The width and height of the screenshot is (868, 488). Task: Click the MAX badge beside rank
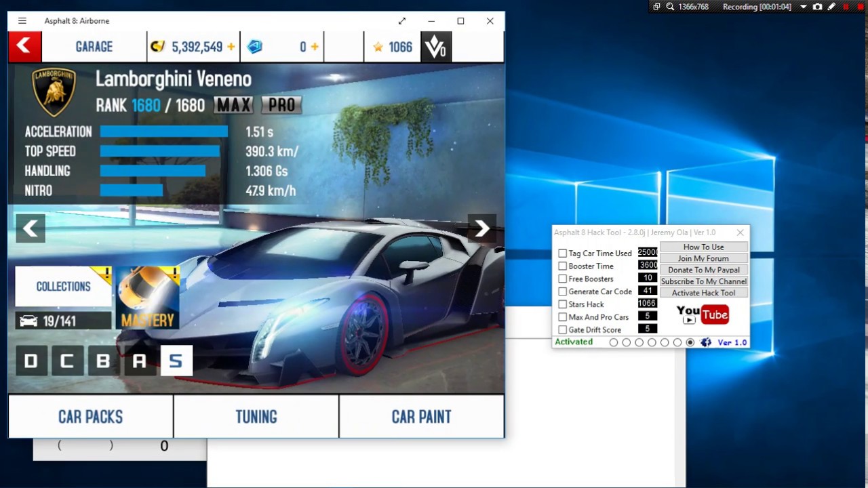coord(233,105)
